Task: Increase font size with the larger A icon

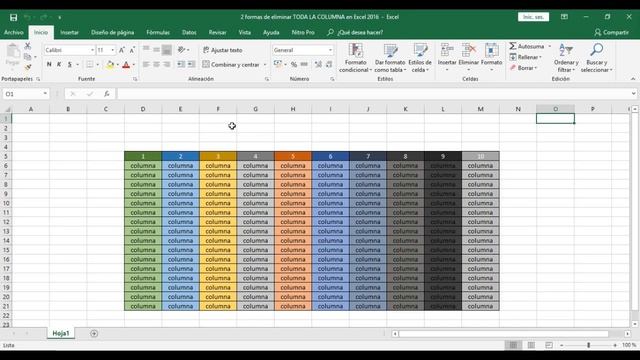Action: (122, 50)
